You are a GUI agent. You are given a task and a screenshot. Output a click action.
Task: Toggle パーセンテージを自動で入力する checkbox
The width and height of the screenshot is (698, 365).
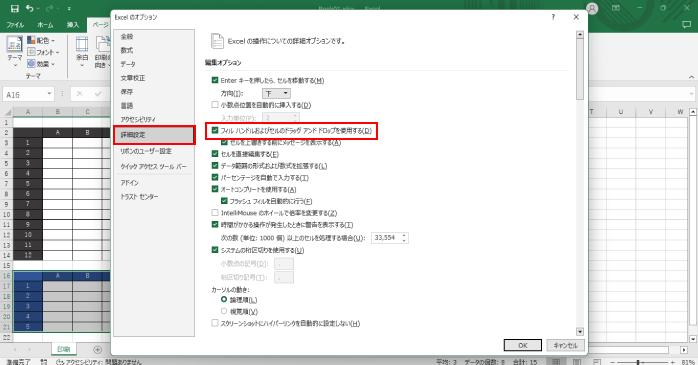point(215,177)
